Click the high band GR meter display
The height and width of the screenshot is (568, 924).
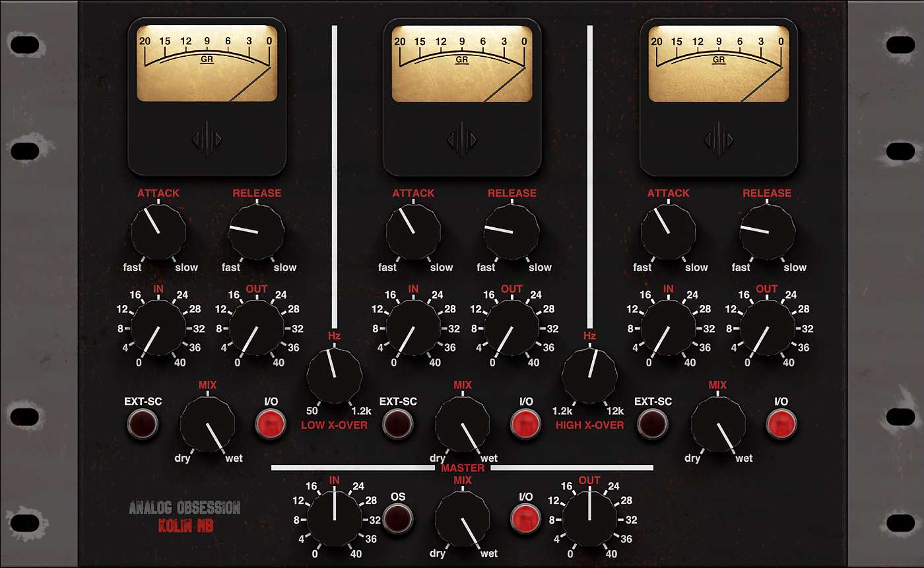(x=719, y=63)
